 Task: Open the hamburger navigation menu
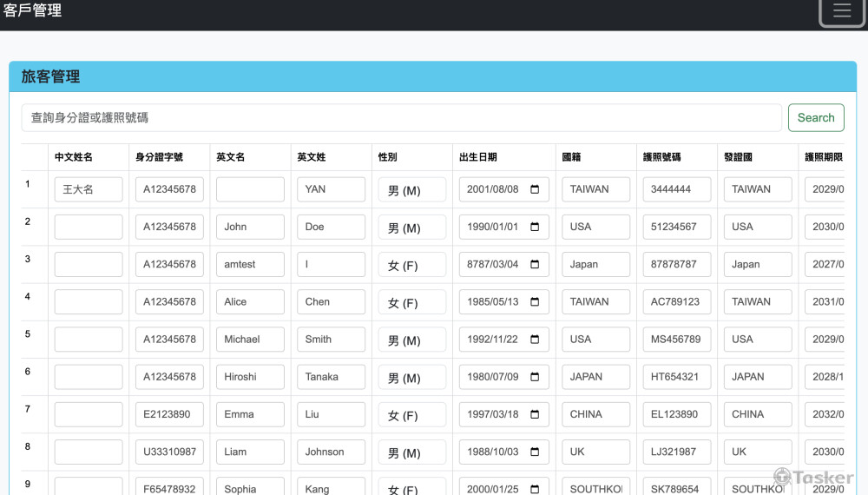[842, 10]
